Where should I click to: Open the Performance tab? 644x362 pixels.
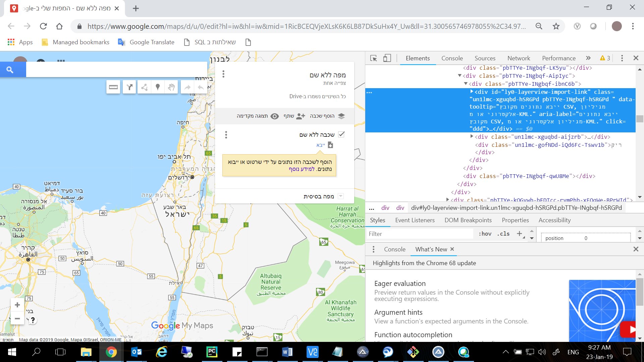[x=558, y=58]
